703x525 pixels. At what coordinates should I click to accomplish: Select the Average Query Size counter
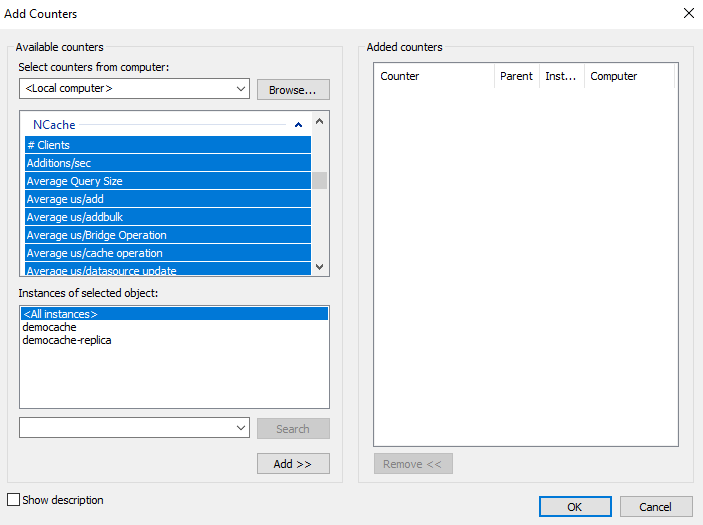168,181
